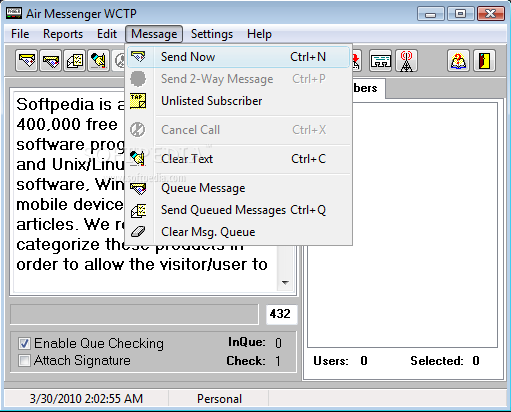Screen dimensions: 511x412
Task: Click the Send Now toolbar icon
Action: pyautogui.click(x=27, y=61)
